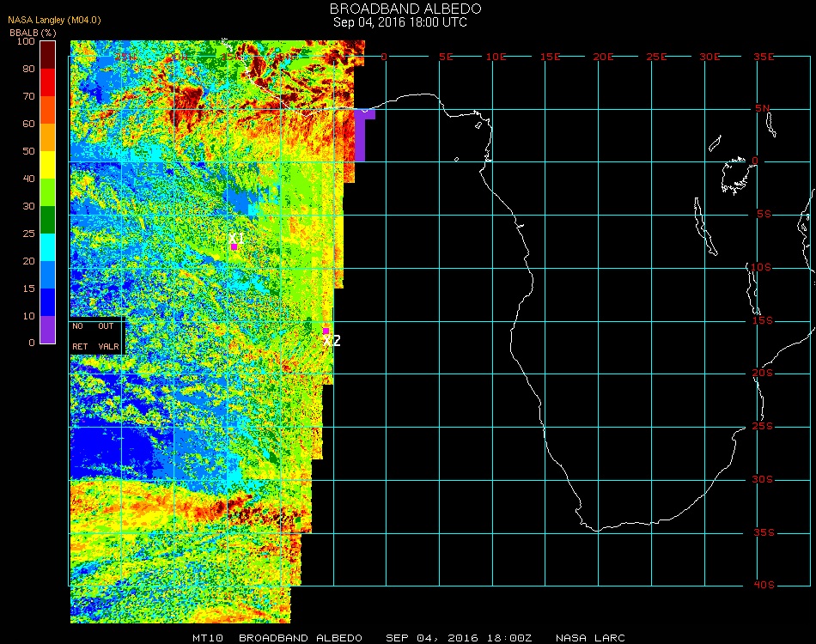816x644 pixels.
Task: Select the dark blue 10-15% legend swatch
Action: click(x=48, y=302)
